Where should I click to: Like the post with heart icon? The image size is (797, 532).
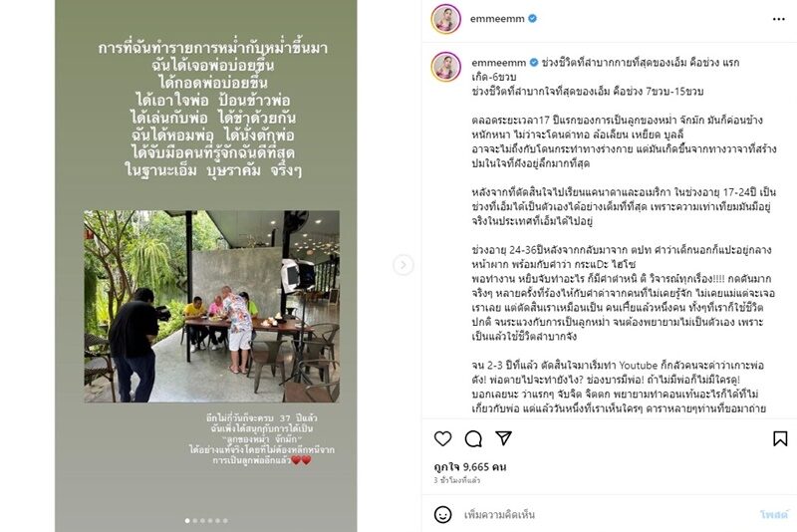(442, 438)
